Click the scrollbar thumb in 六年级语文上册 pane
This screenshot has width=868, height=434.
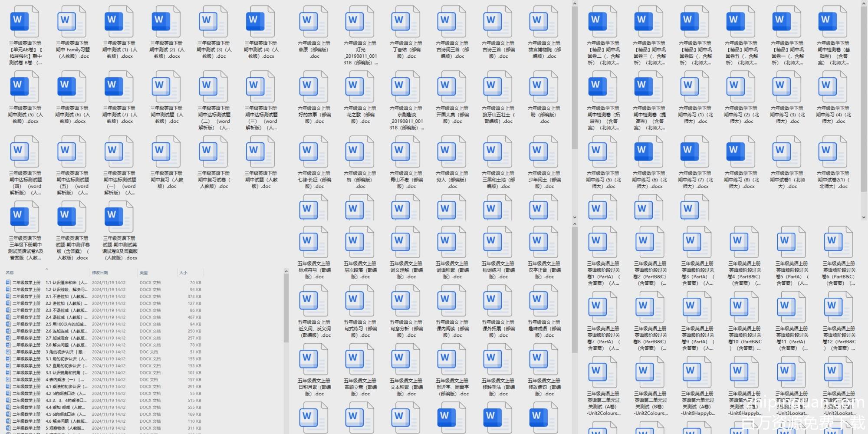pyautogui.click(x=575, y=78)
